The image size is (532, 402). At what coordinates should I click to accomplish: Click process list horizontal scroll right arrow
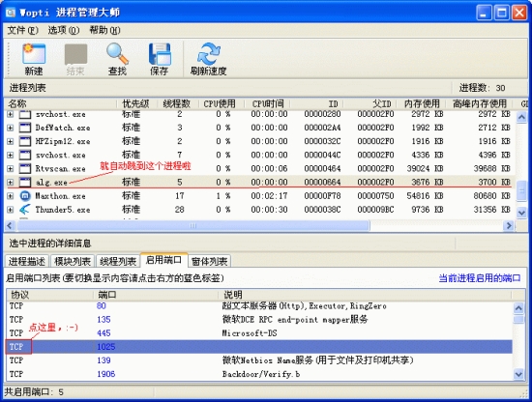509,225
